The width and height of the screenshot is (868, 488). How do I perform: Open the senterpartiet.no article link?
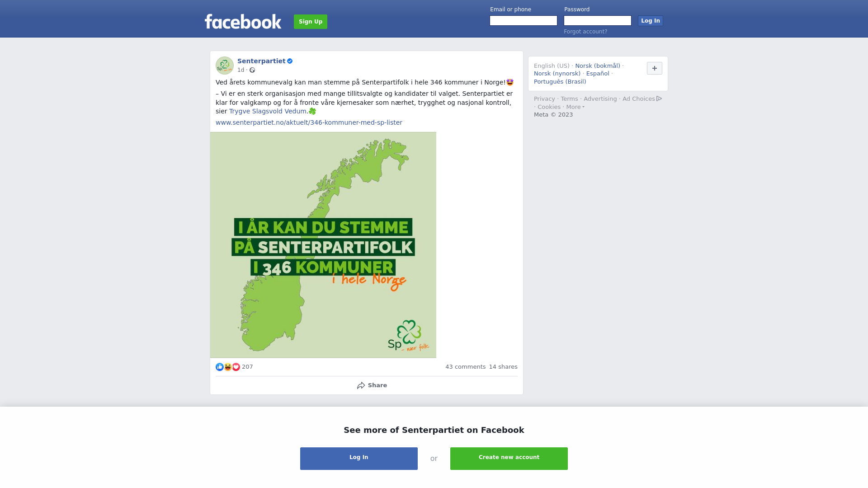click(x=309, y=122)
